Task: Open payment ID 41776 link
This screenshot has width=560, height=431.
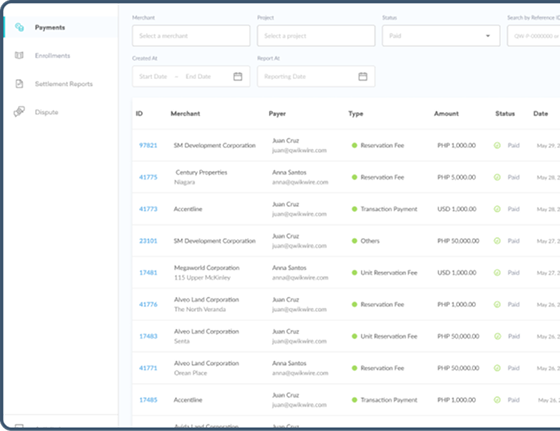Action: [x=148, y=304]
